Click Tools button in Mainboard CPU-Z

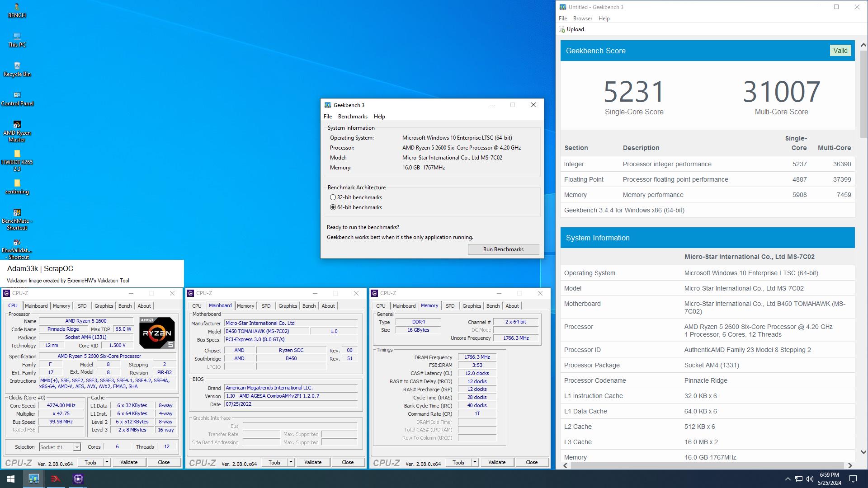[x=274, y=462]
